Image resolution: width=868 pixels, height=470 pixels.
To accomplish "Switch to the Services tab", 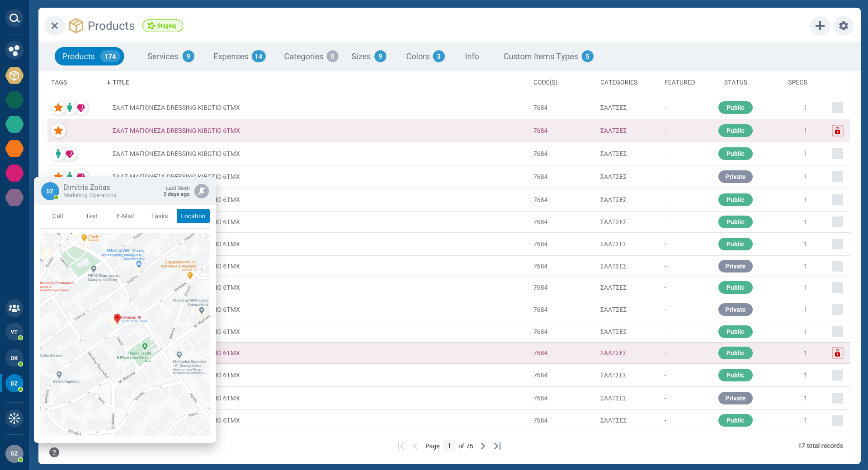I will tap(170, 56).
